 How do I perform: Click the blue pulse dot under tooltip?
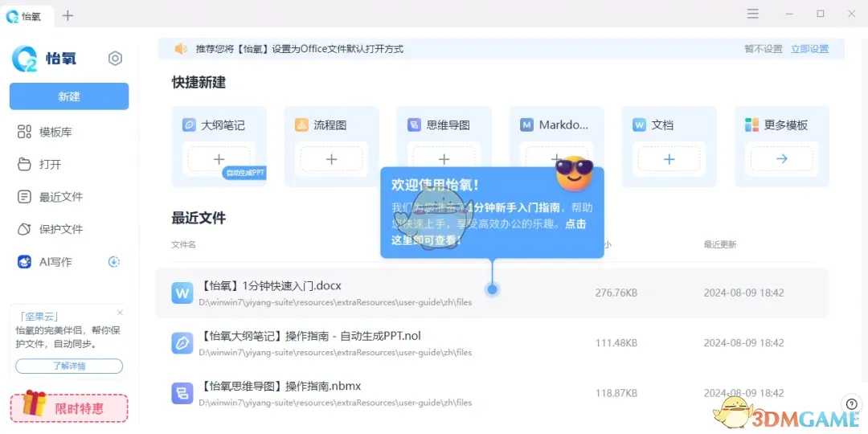(492, 289)
